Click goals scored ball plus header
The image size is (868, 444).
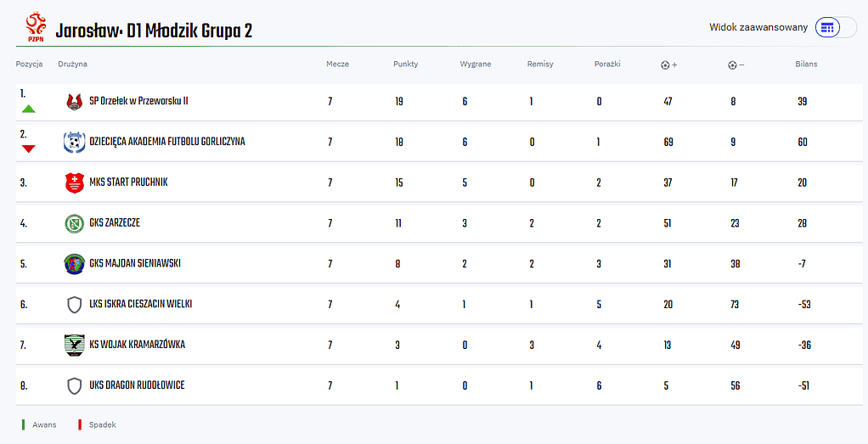[x=669, y=65]
